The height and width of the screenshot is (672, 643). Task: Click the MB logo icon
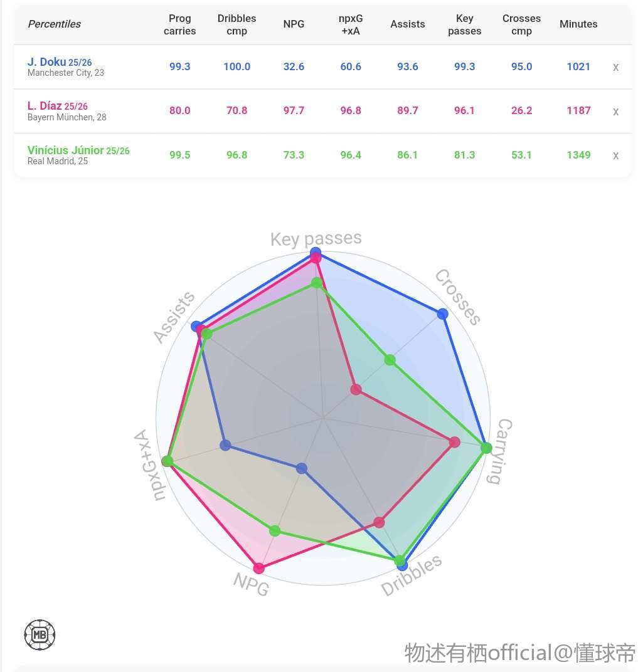coord(40,634)
